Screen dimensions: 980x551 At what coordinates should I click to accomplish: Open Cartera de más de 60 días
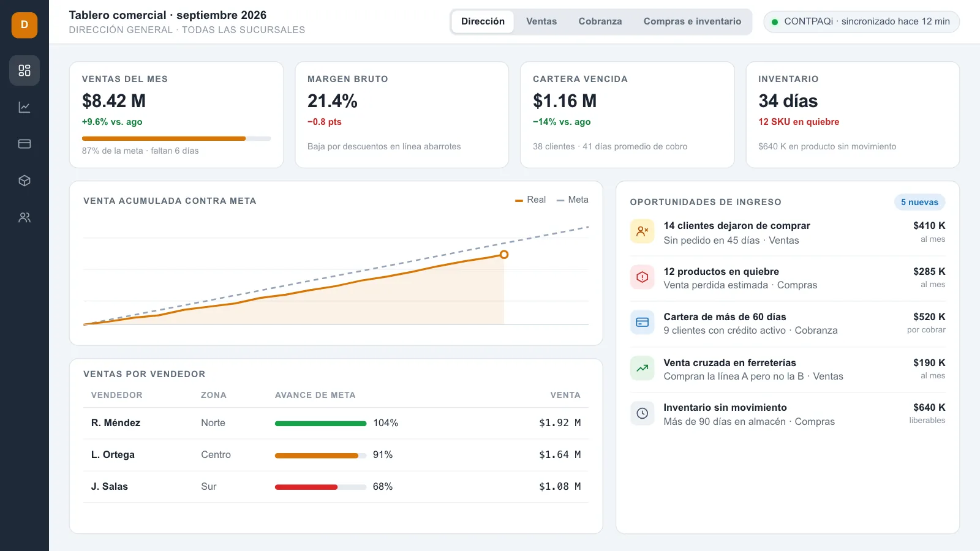coord(788,323)
